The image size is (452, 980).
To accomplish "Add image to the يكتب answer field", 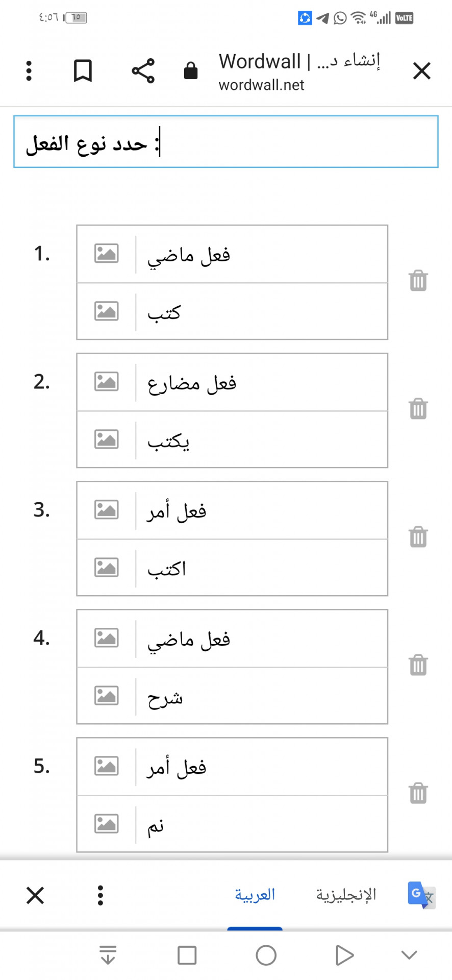I will (x=106, y=439).
